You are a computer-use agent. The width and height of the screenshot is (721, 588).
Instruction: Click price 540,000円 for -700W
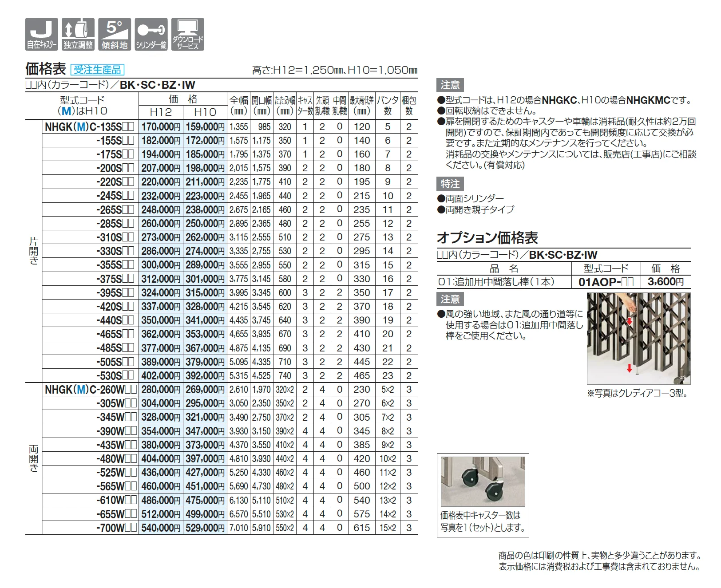(x=161, y=528)
